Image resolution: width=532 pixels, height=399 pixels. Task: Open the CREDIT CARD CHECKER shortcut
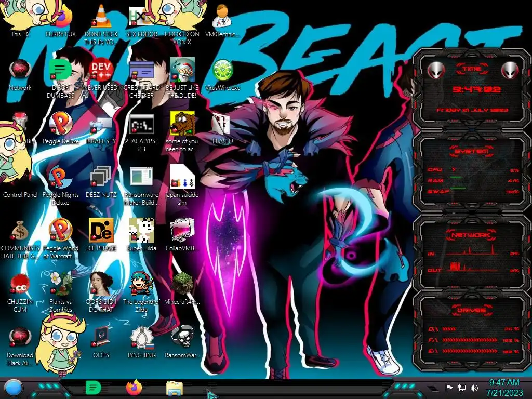click(x=141, y=79)
